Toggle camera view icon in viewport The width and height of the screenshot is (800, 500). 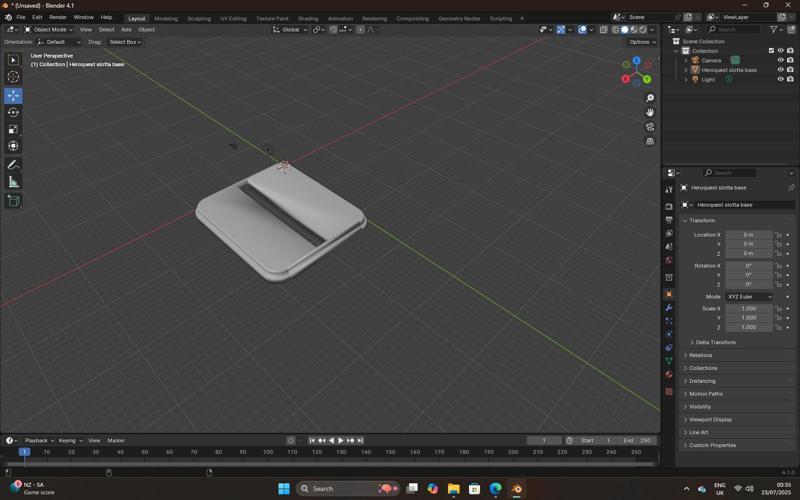(x=650, y=127)
